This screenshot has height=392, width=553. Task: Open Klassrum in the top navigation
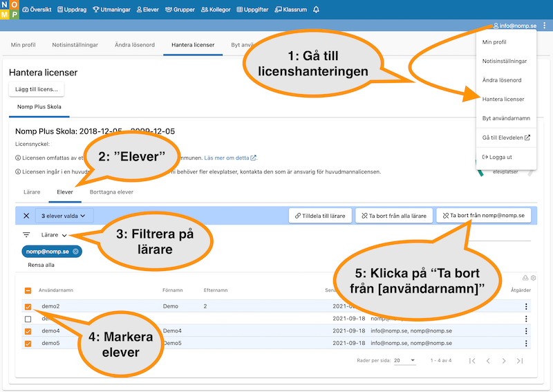click(x=291, y=10)
